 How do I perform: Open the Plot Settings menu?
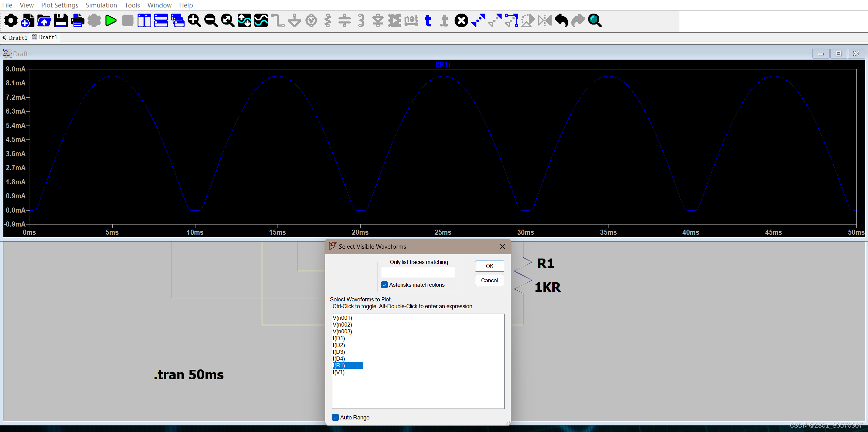(x=60, y=5)
